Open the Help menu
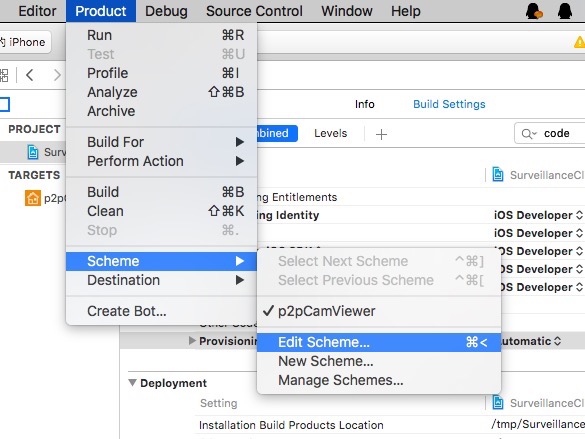The height and width of the screenshot is (439, 585). (406, 11)
